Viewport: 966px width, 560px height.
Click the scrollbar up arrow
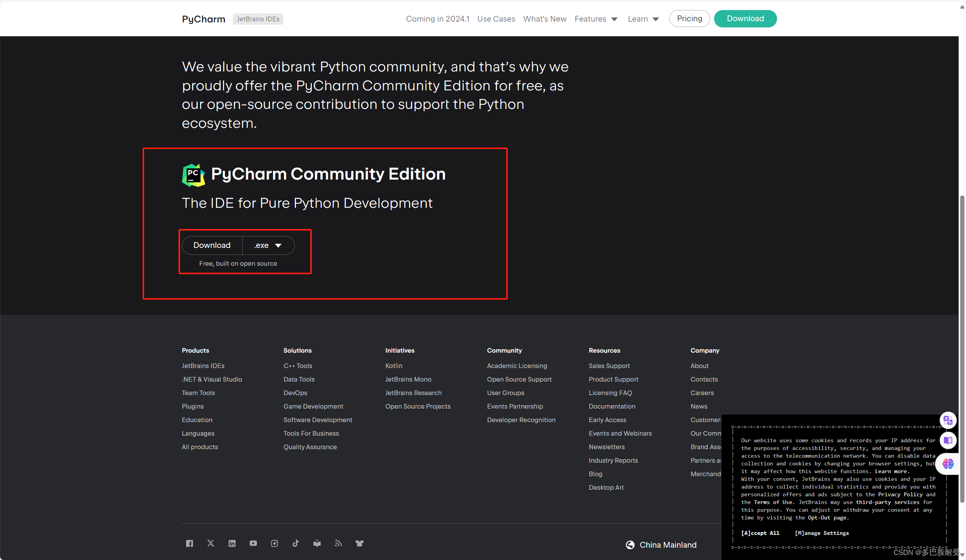pos(962,7)
